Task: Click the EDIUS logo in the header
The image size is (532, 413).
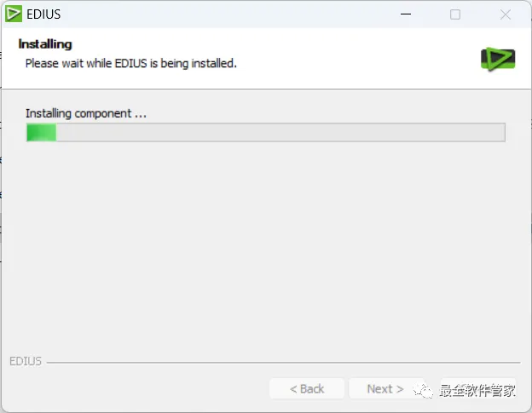Action: pos(498,60)
